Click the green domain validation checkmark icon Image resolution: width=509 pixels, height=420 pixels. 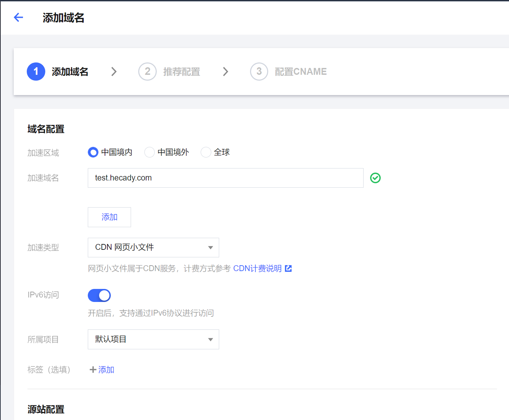(375, 178)
